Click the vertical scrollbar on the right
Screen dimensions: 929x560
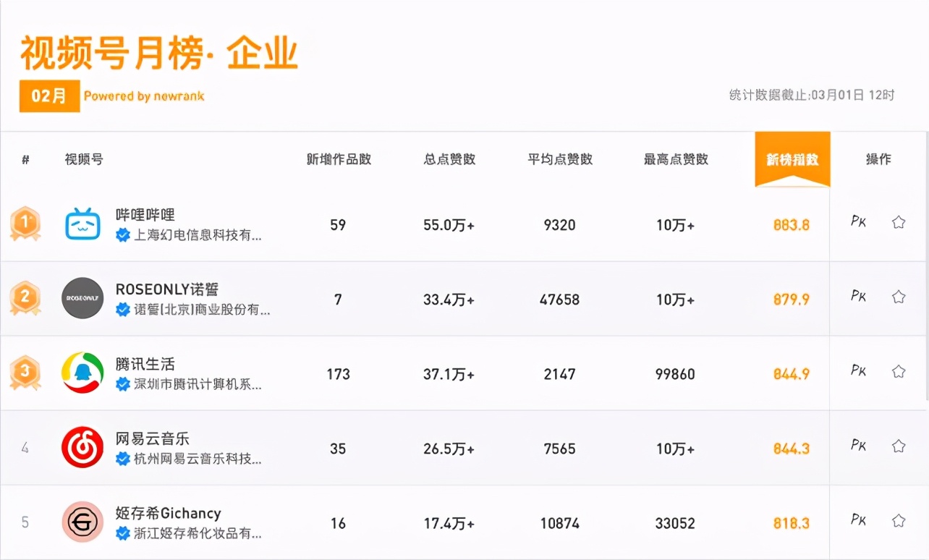pos(926,266)
